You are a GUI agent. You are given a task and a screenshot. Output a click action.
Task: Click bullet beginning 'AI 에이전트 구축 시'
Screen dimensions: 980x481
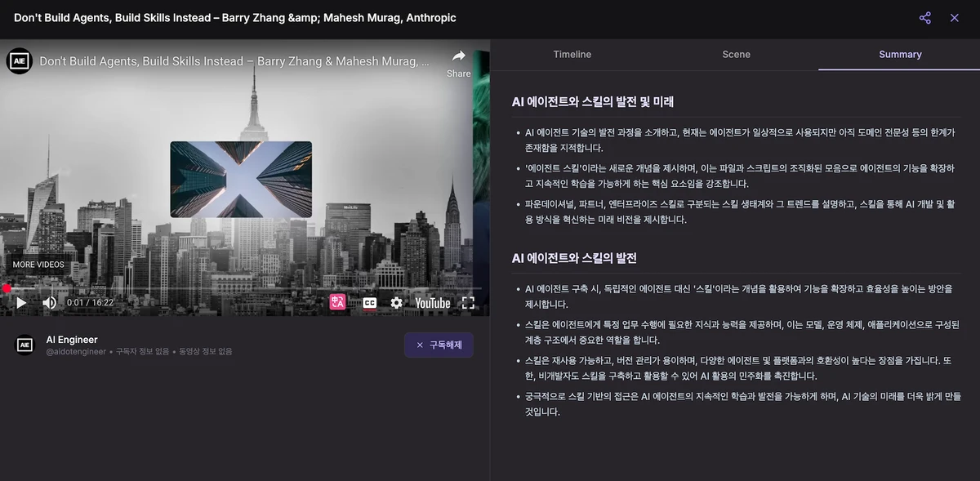(738, 296)
